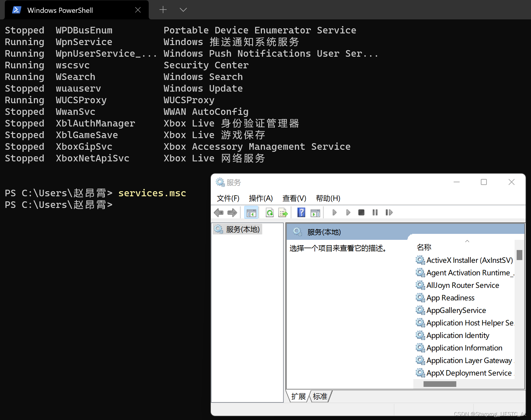
Task: Export list icon in Services toolbar
Action: tap(283, 212)
